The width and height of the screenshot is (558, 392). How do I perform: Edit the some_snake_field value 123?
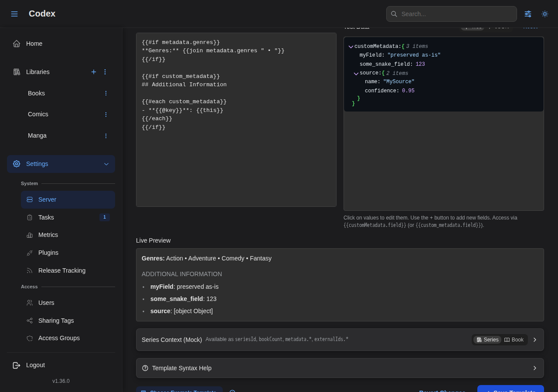pyautogui.click(x=420, y=64)
